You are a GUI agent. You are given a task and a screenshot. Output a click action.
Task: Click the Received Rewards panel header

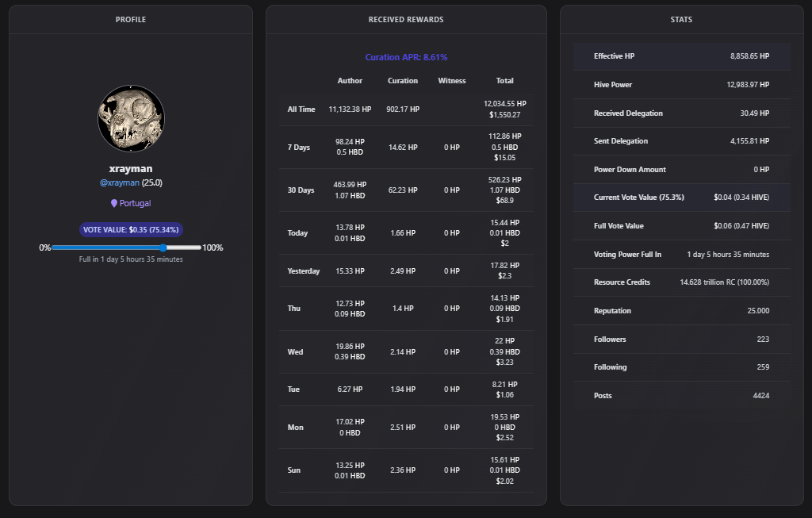pos(406,20)
